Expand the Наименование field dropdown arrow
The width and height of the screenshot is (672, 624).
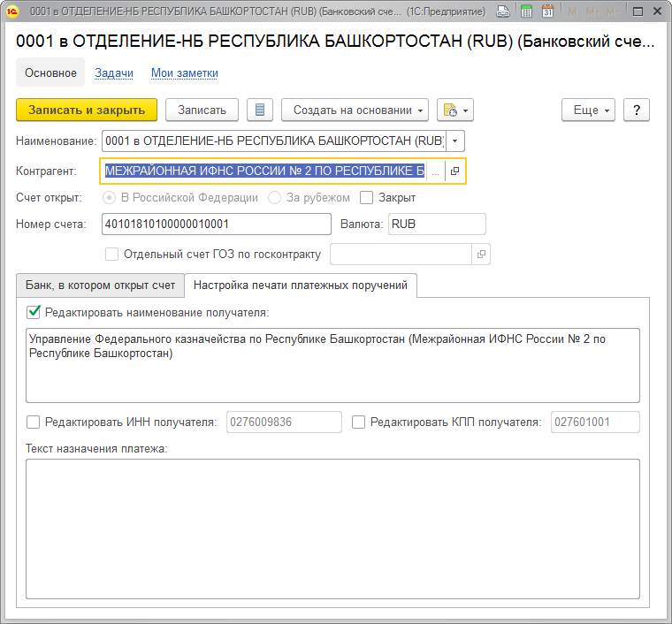(x=454, y=141)
